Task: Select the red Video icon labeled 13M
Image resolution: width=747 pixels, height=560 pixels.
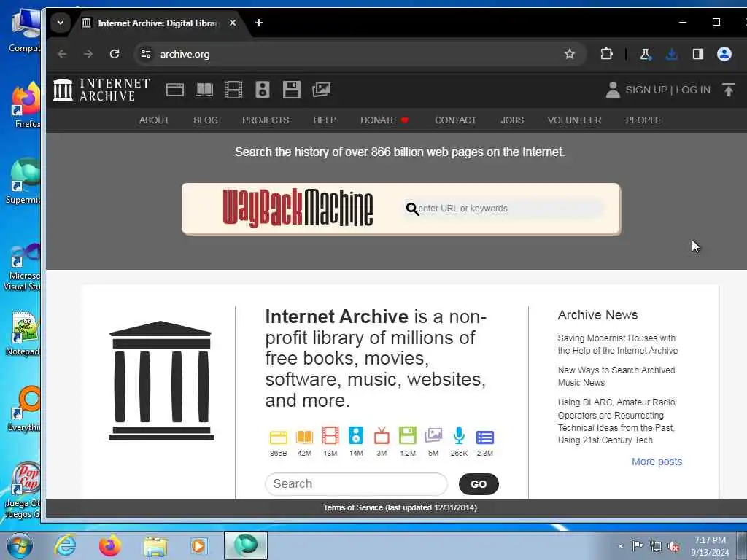Action: 330,436
